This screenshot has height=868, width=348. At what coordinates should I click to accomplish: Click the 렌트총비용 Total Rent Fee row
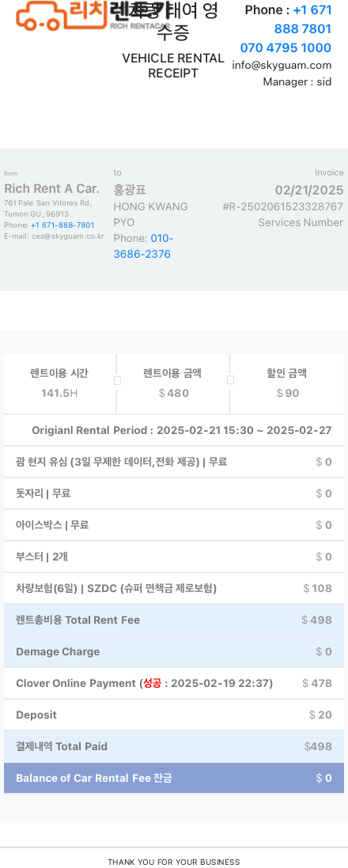pyautogui.click(x=174, y=620)
